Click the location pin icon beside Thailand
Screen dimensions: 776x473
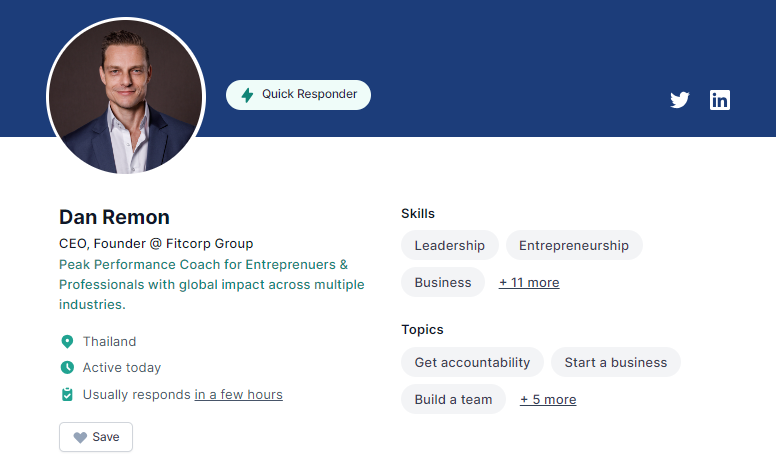(67, 341)
